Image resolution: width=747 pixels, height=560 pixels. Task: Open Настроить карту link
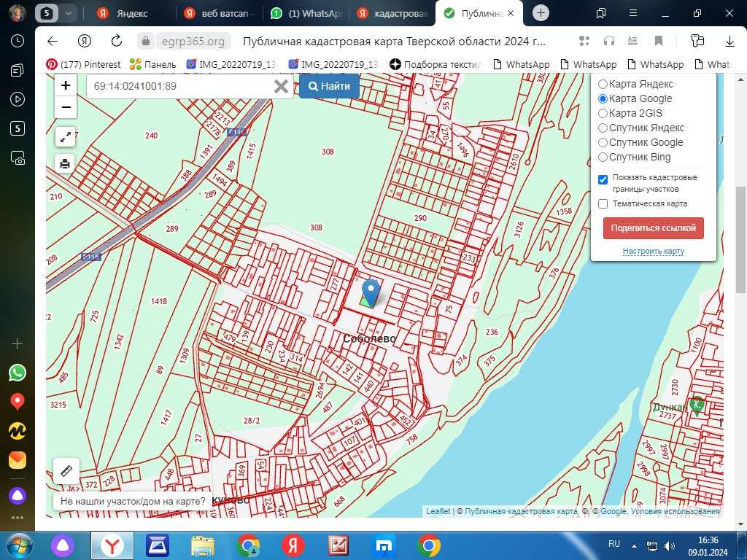pos(653,251)
